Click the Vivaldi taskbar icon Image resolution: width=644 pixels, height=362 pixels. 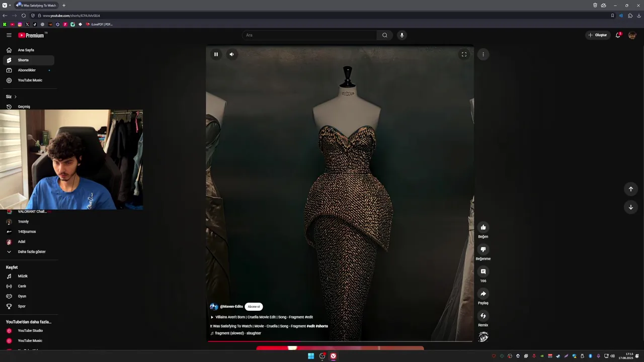333,356
